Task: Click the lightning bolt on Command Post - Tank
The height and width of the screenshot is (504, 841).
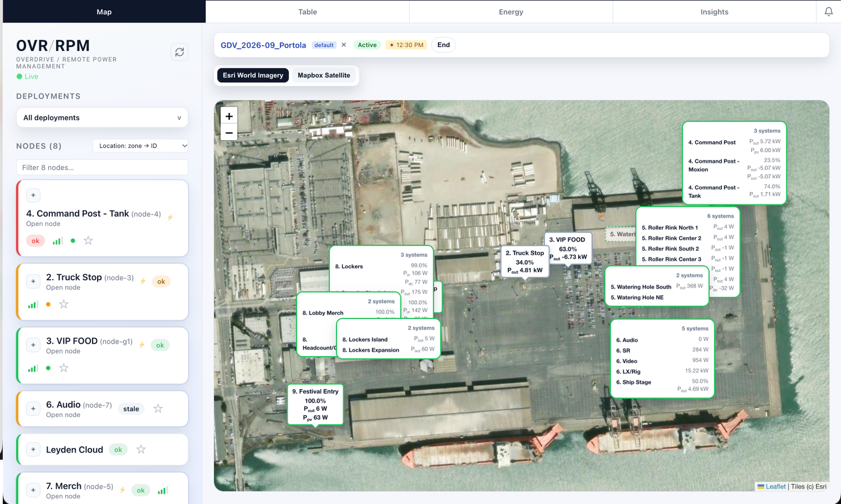Action: pyautogui.click(x=170, y=217)
